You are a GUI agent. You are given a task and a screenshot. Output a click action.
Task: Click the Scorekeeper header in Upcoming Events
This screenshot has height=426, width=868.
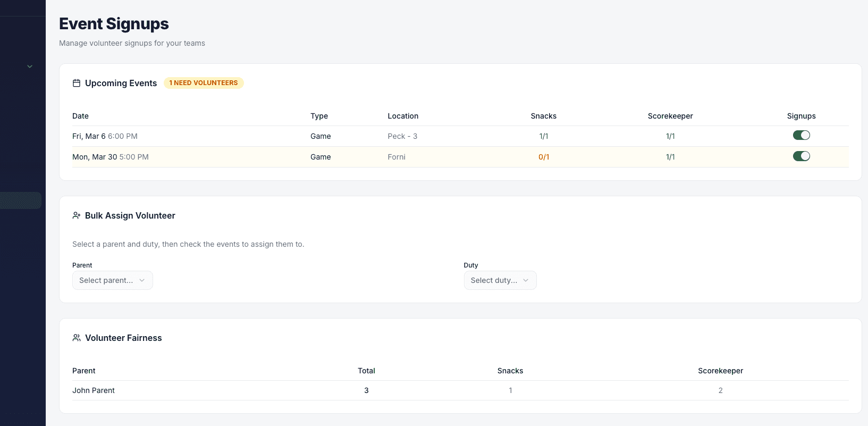(x=670, y=116)
